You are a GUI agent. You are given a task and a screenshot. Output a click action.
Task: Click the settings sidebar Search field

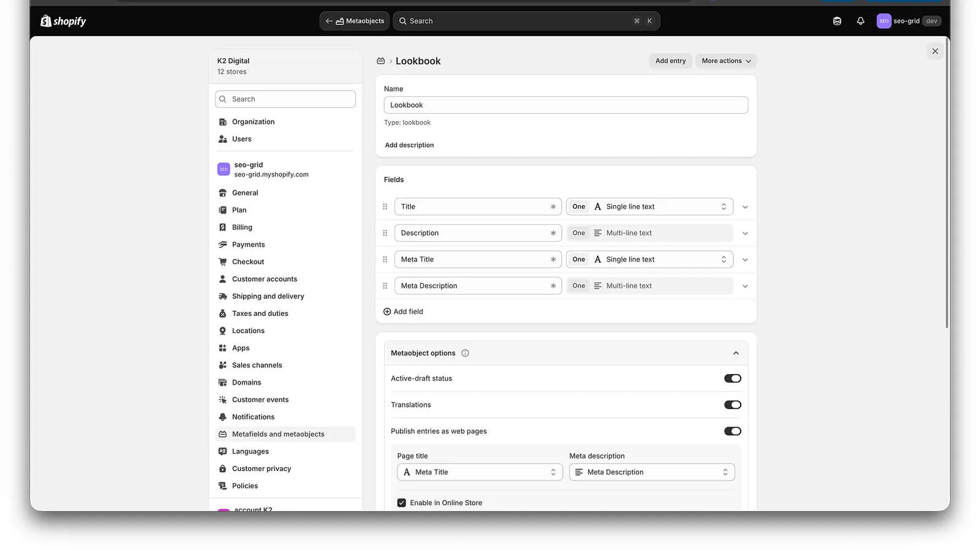point(285,99)
